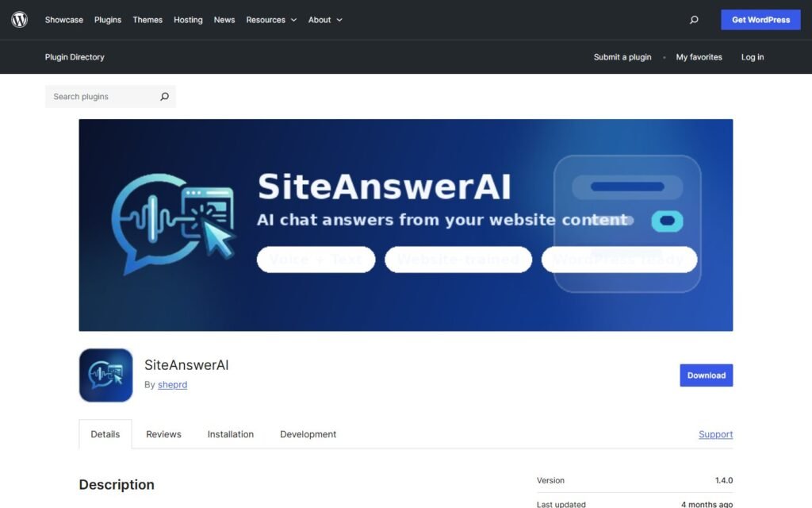This screenshot has width=812, height=508.
Task: Open My favorites link
Action: 699,57
